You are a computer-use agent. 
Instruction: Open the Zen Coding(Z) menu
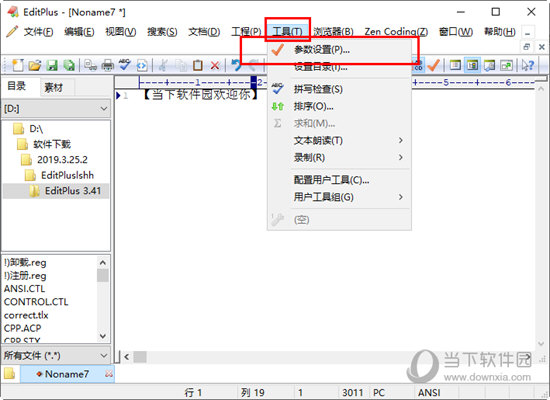[396, 32]
